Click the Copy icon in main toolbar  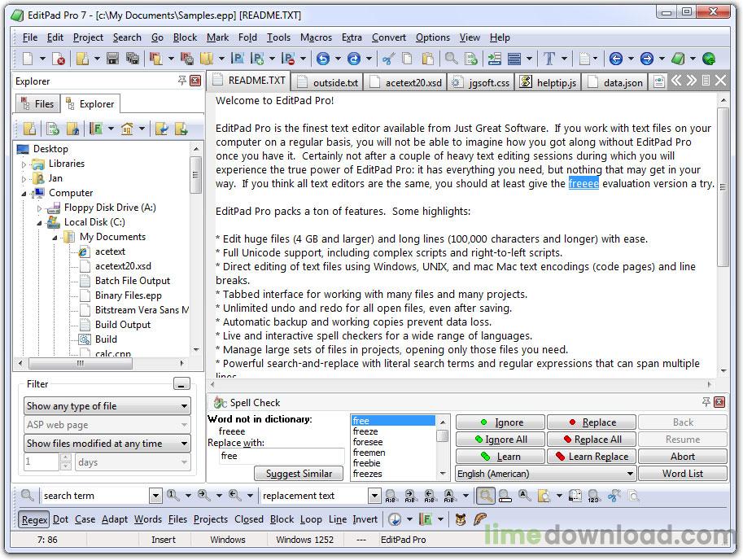pyautogui.click(x=407, y=59)
